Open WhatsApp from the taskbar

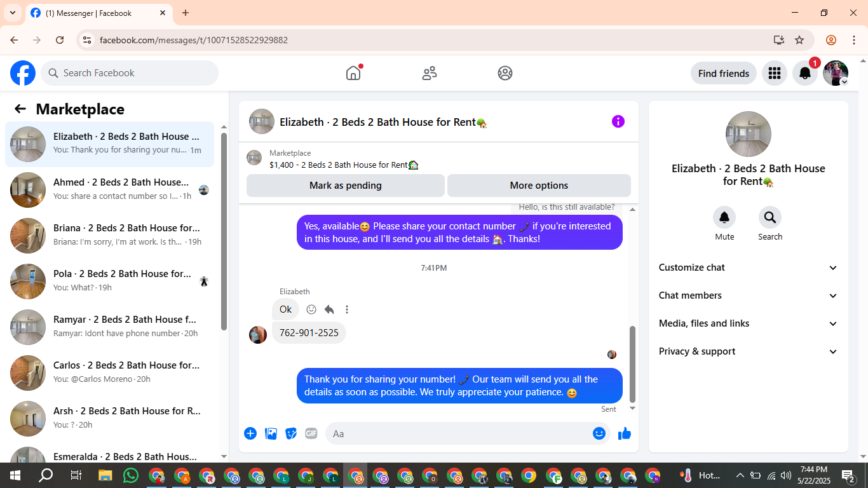(131, 475)
